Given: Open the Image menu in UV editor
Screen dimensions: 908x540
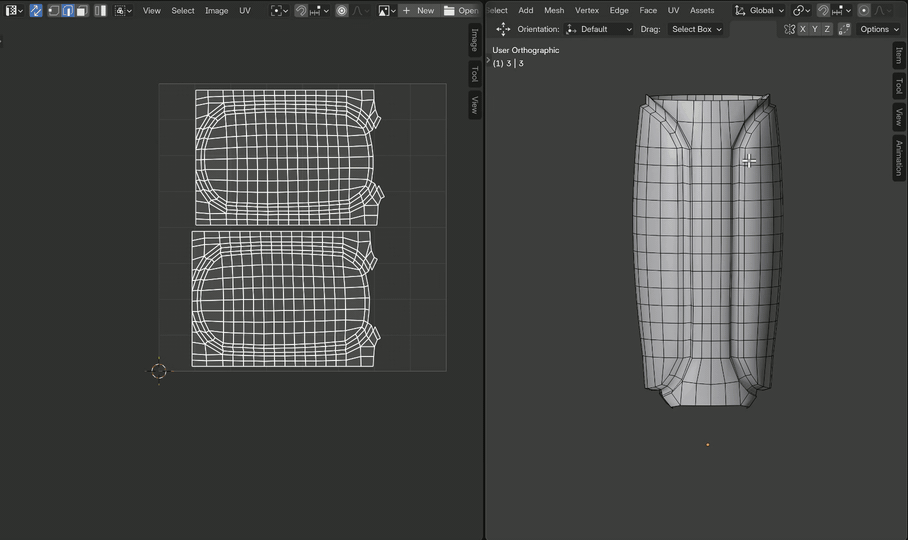Looking at the screenshot, I should click(217, 10).
